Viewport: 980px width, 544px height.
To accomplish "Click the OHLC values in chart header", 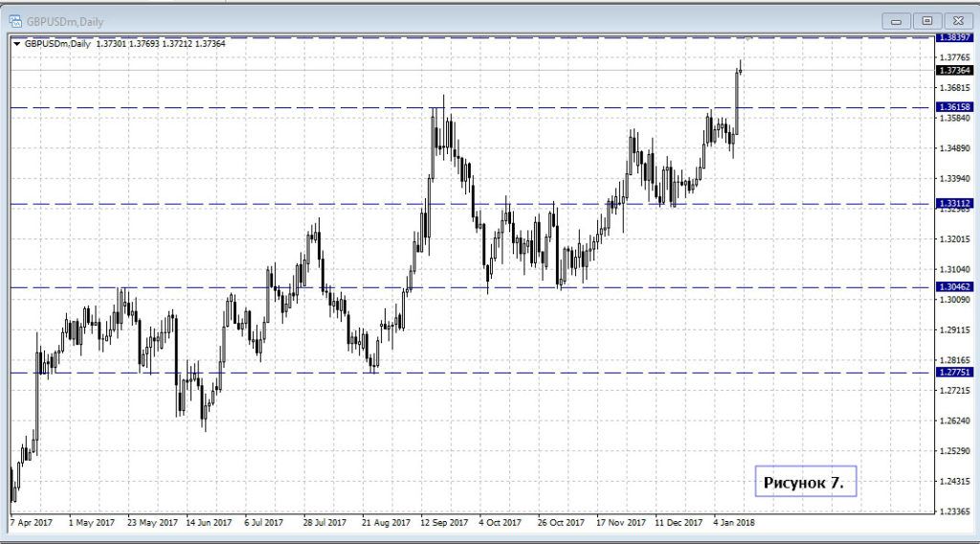I will [160, 43].
